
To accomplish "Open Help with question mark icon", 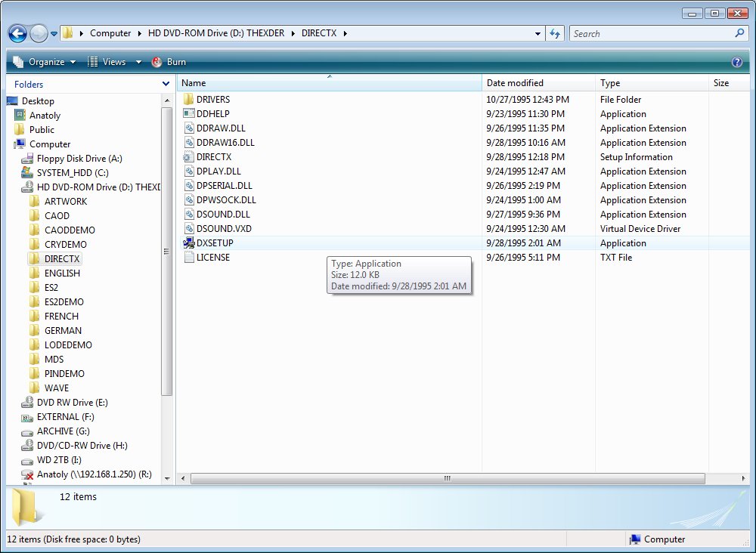I will coord(736,62).
